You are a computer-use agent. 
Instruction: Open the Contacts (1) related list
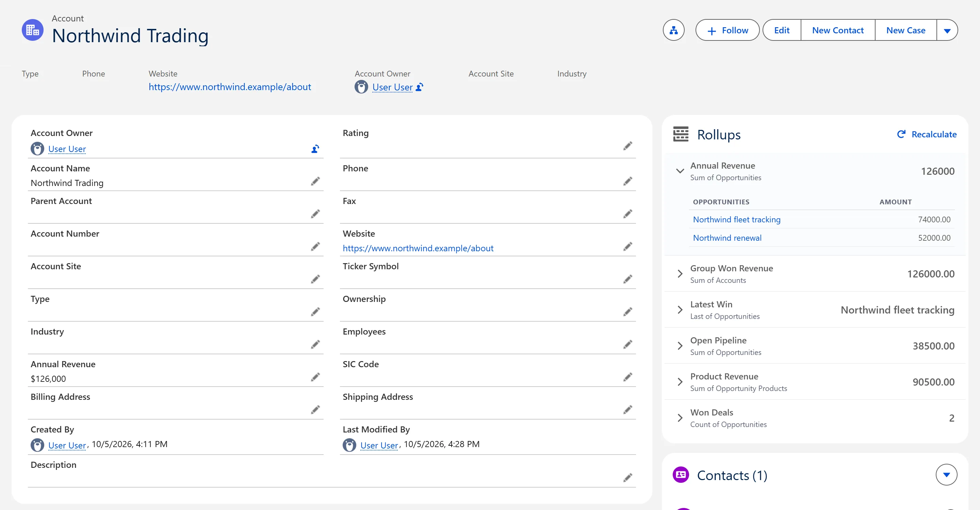[732, 475]
